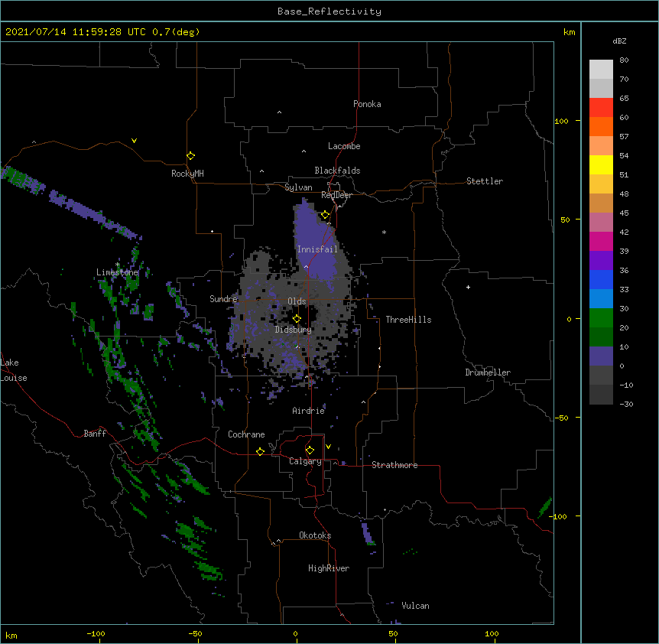Click the white plus marker north of Drumheller
This screenshot has height=644, width=659.
click(468, 287)
